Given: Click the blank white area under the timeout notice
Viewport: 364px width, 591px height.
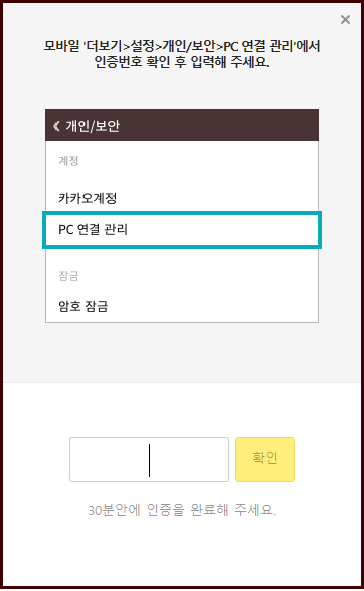Looking at the screenshot, I should tap(182, 552).
